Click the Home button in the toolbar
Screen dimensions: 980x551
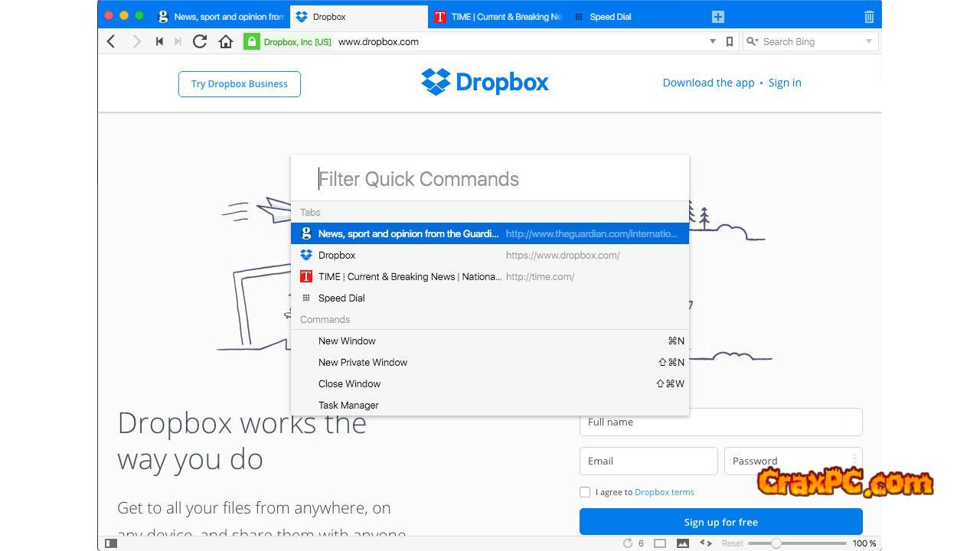pyautogui.click(x=226, y=42)
